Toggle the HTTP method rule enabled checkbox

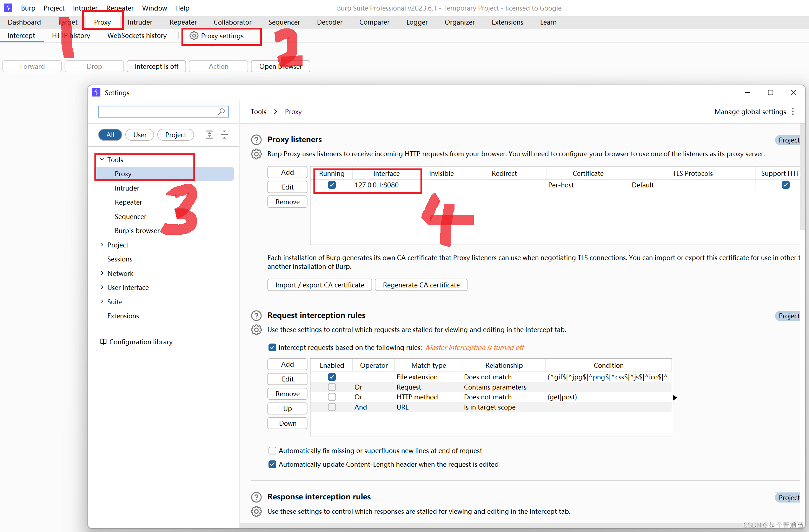click(332, 397)
